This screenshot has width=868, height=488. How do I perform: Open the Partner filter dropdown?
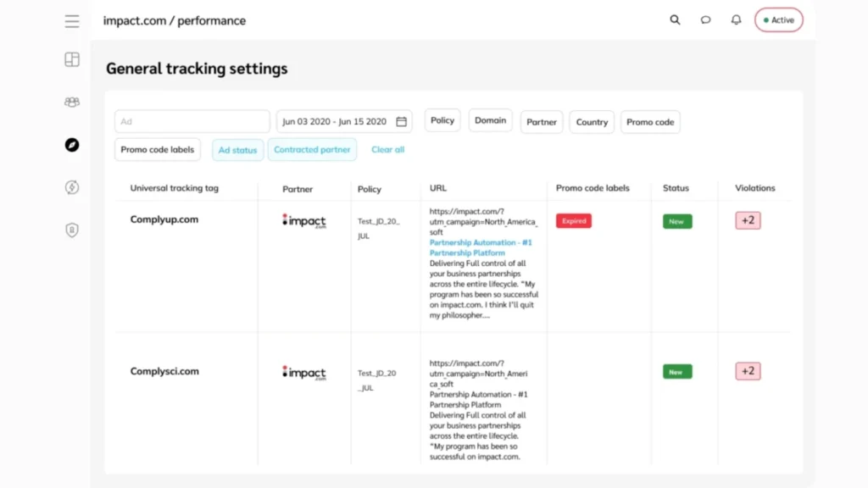[541, 121]
